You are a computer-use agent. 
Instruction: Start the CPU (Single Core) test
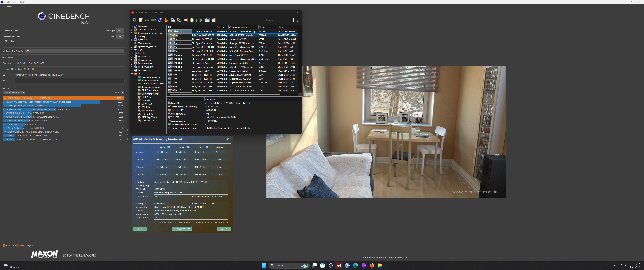coord(120,36)
